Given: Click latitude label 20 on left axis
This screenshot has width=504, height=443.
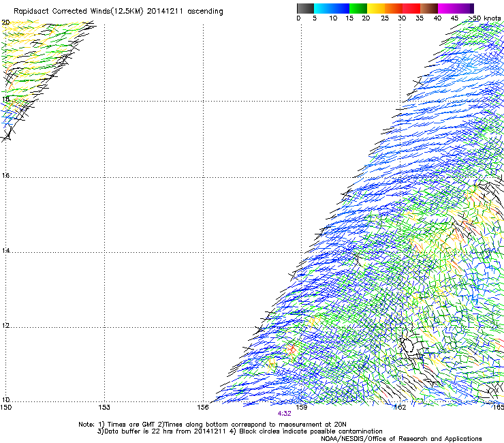Looking at the screenshot, I should coord(5,22).
